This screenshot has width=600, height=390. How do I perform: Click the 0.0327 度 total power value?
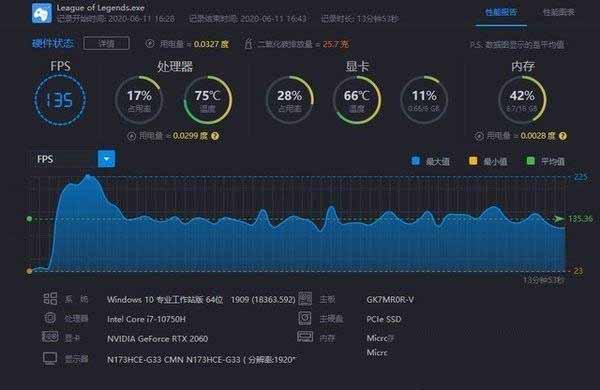pos(211,44)
